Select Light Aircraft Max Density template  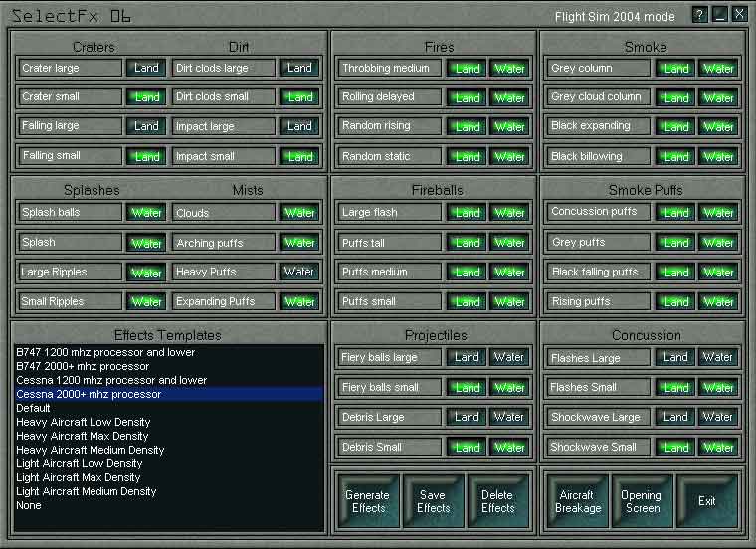click(x=169, y=477)
